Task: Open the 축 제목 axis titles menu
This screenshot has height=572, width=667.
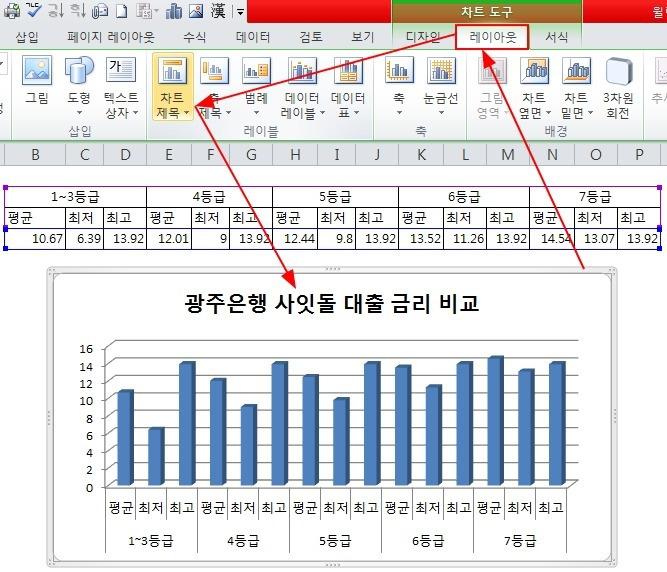Action: coord(215,86)
